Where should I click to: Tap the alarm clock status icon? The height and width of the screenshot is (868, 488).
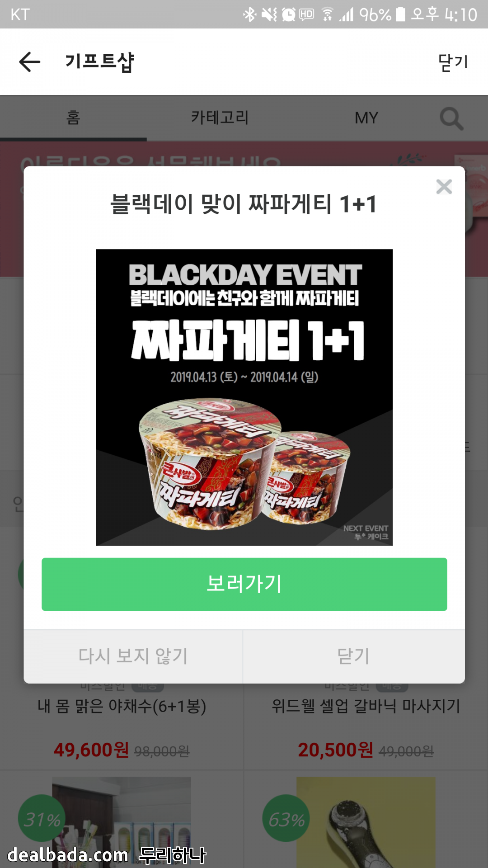click(x=288, y=14)
